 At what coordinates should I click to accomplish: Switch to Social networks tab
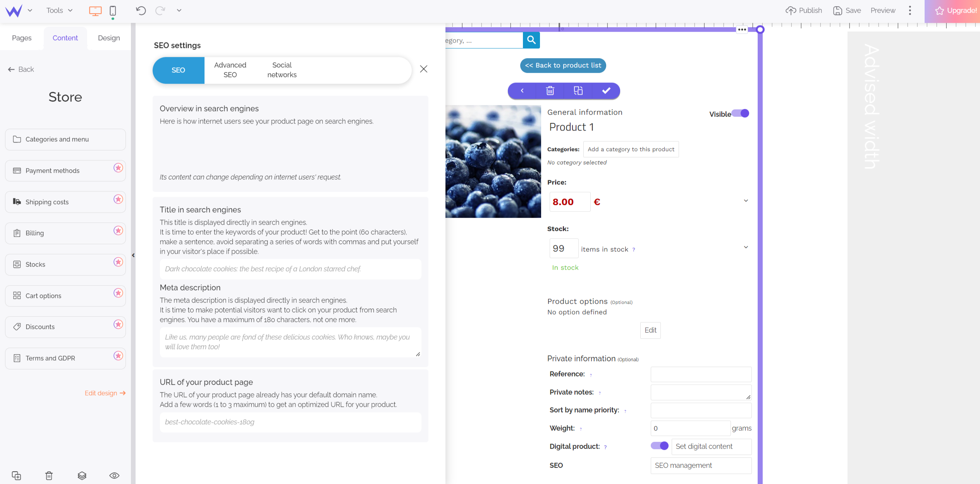click(282, 69)
